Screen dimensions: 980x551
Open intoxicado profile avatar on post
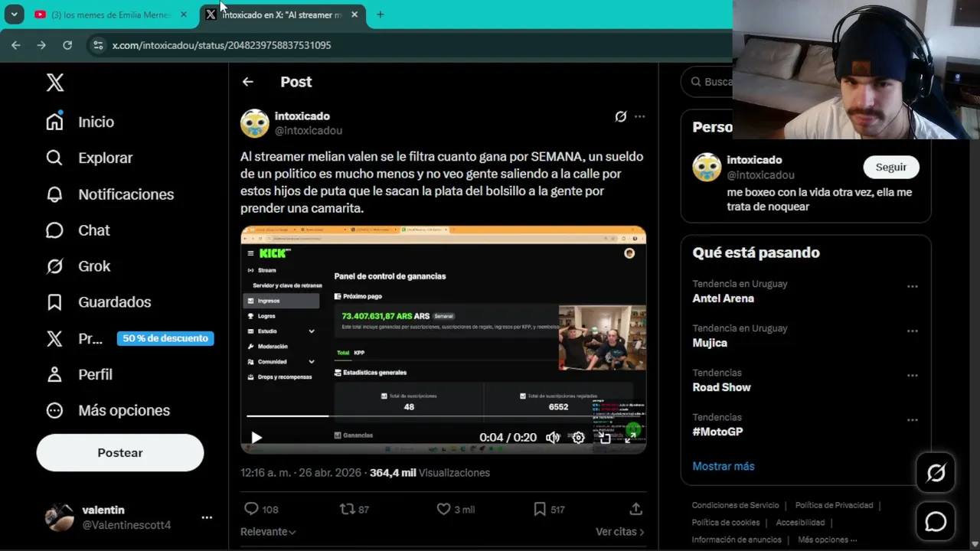point(255,123)
